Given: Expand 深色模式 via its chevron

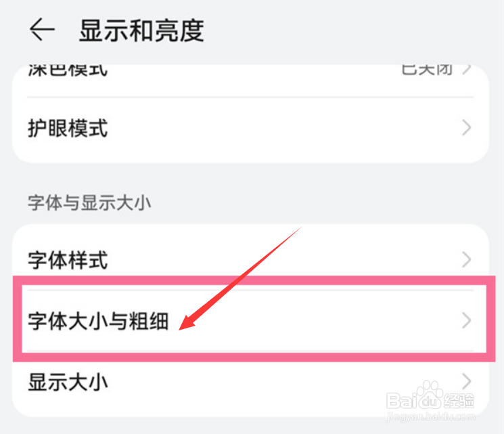Looking at the screenshot, I should click(x=467, y=70).
